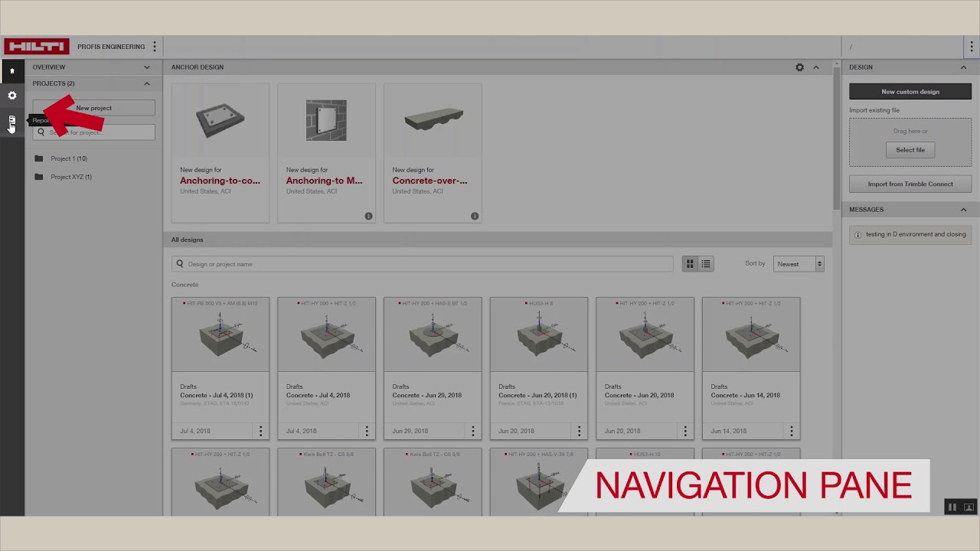Open the Home section in the navigation pane

click(11, 70)
